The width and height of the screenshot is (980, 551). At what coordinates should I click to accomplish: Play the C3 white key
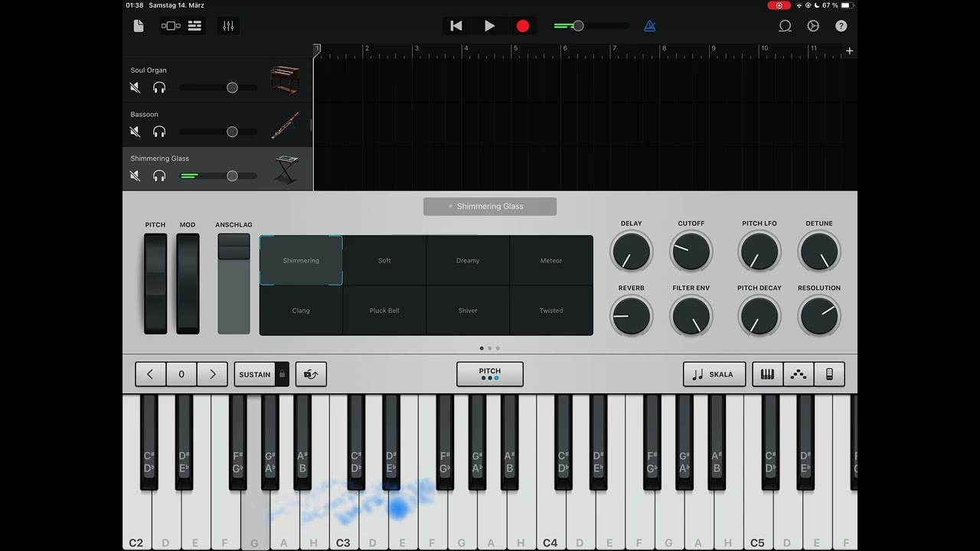(344, 520)
